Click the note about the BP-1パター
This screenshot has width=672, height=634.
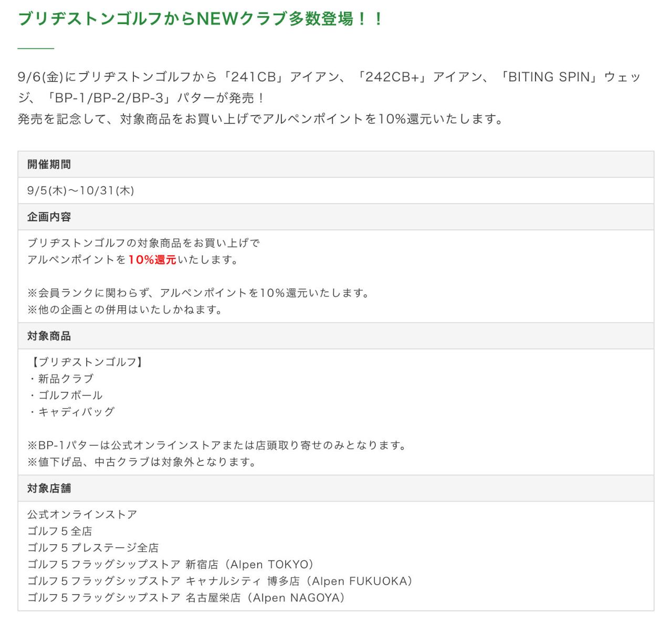click(218, 445)
